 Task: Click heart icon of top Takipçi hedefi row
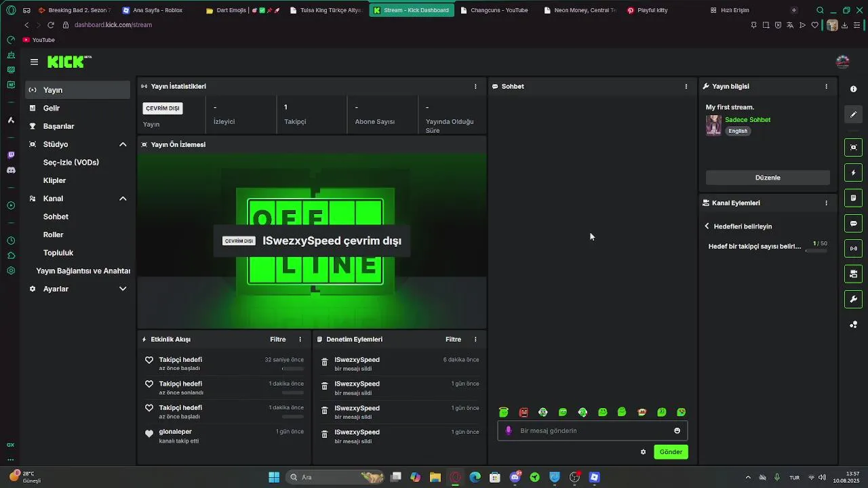pos(149,360)
